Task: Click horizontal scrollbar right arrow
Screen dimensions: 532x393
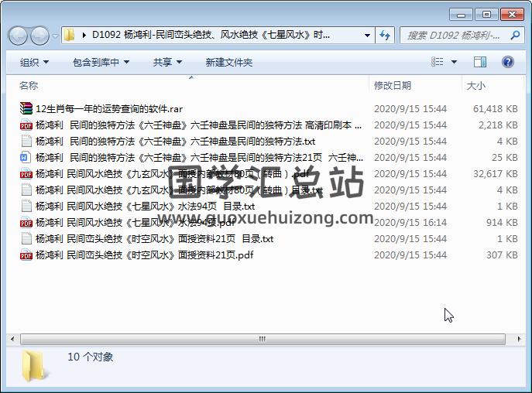Action: [x=519, y=339]
